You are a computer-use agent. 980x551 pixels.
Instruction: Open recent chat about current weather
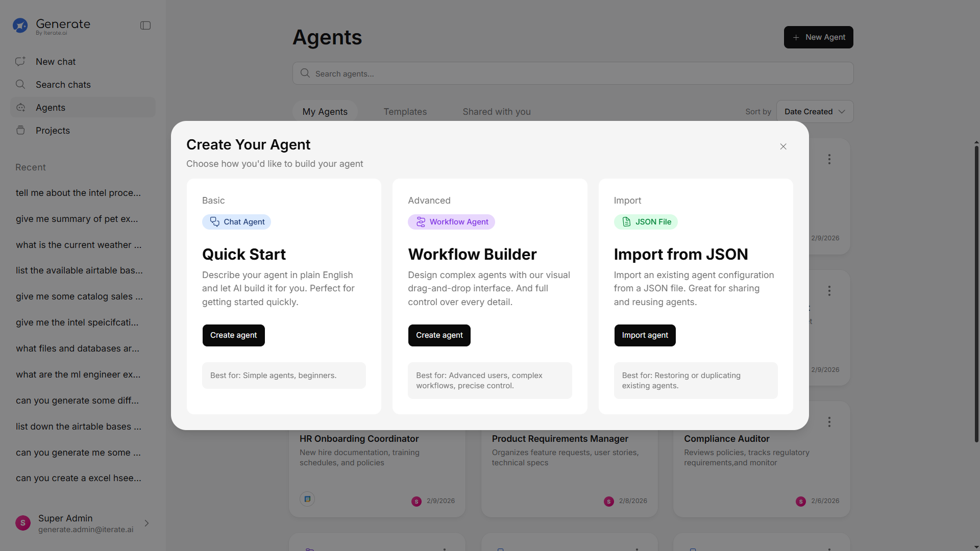[x=79, y=245]
